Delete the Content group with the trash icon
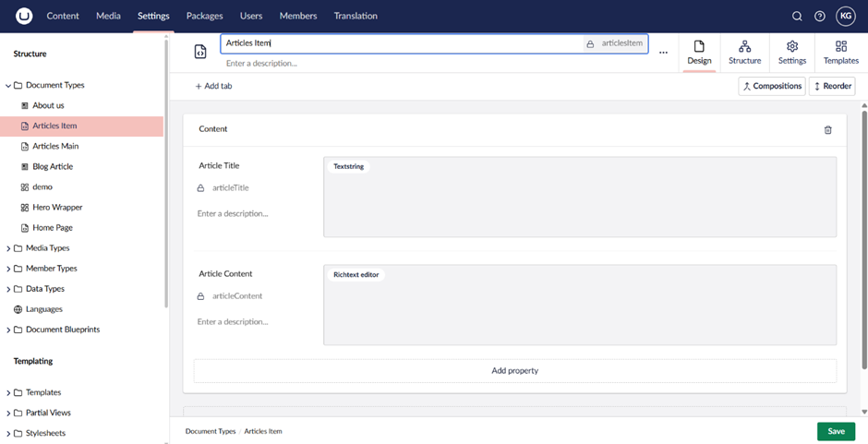 click(827, 130)
